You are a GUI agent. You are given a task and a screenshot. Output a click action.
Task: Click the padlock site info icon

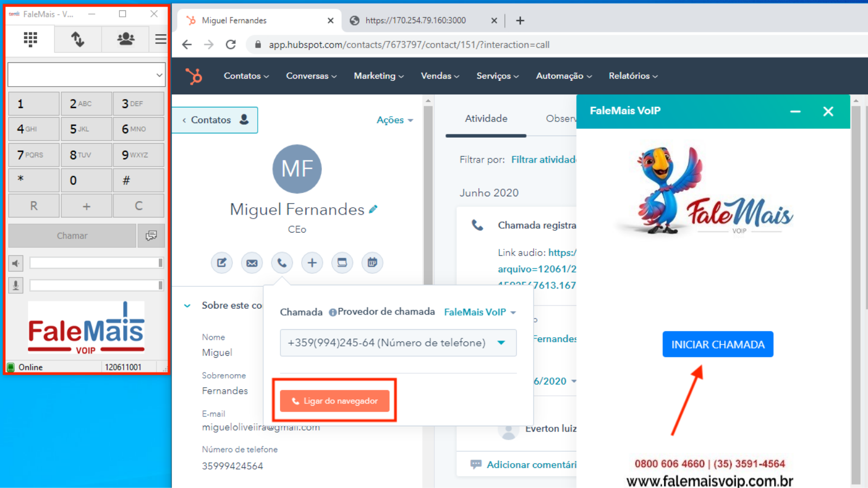coord(258,44)
